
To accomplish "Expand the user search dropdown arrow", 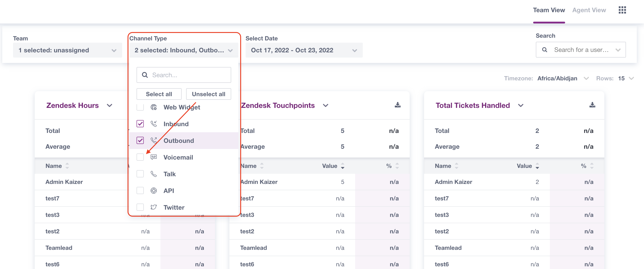I will click(x=618, y=50).
